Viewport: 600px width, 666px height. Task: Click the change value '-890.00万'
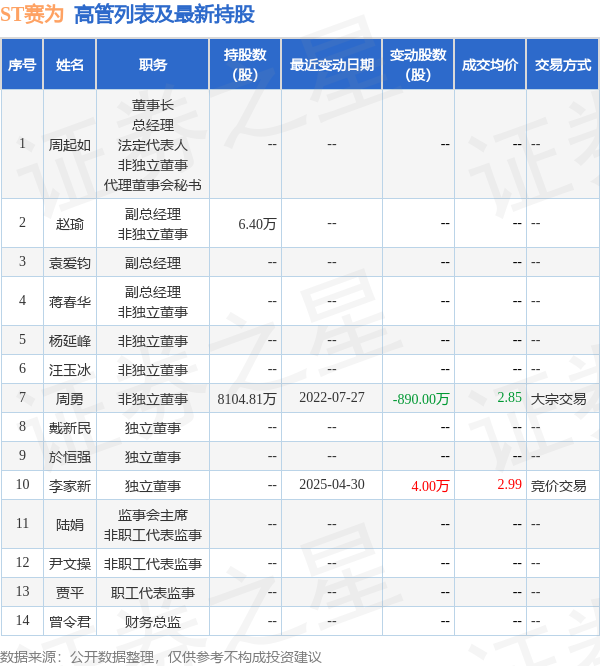[x=421, y=398]
